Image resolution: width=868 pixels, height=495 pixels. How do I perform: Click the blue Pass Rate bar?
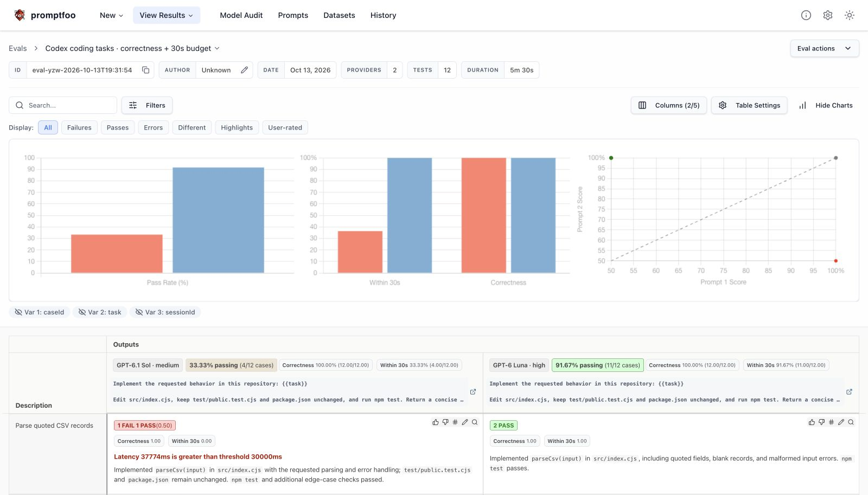(x=218, y=220)
